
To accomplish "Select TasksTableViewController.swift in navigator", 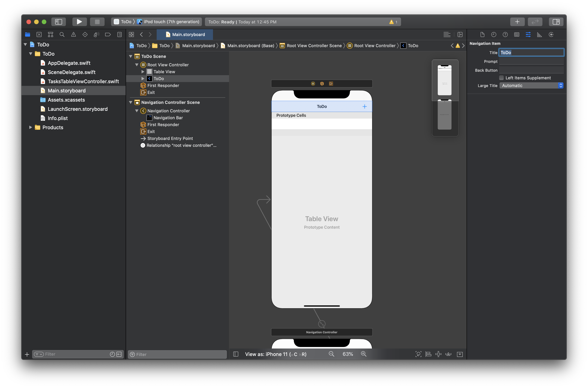I will tap(83, 81).
